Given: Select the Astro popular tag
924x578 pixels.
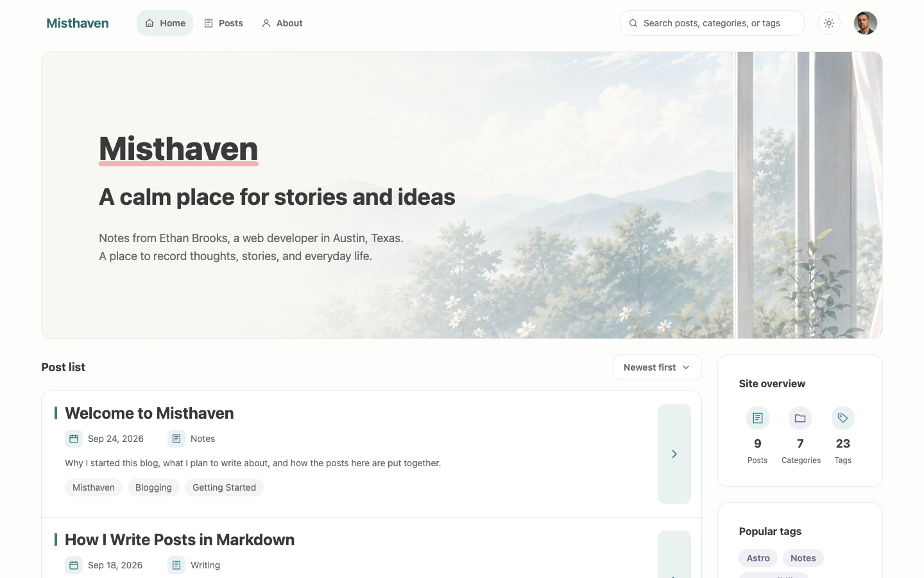Looking at the screenshot, I should pyautogui.click(x=758, y=558).
